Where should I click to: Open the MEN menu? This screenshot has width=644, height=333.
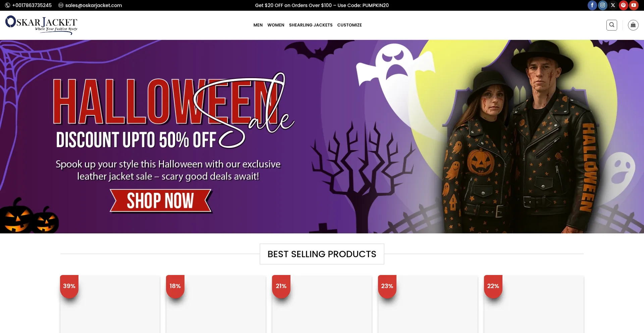point(258,25)
